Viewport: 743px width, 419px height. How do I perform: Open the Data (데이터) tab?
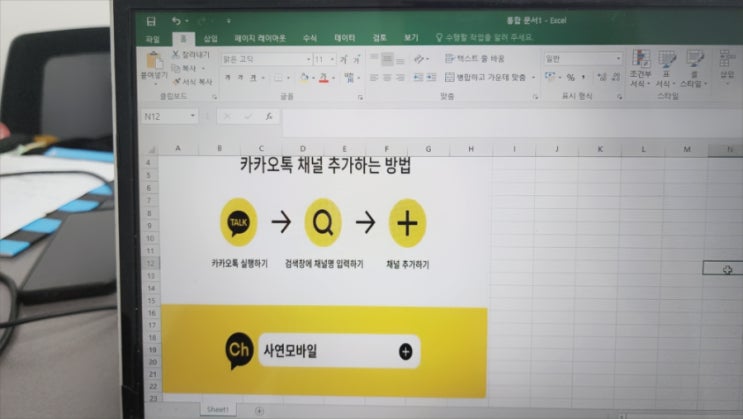point(344,38)
